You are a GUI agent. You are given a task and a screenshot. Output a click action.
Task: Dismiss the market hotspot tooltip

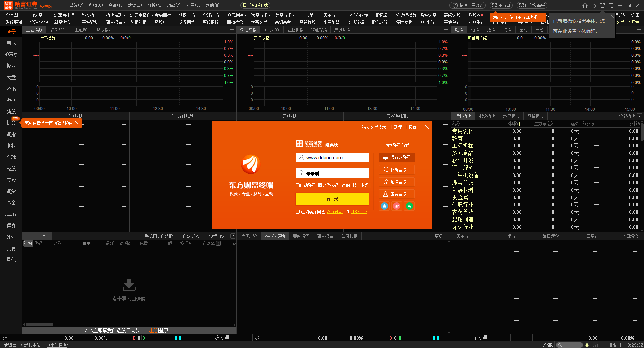[x=77, y=123]
